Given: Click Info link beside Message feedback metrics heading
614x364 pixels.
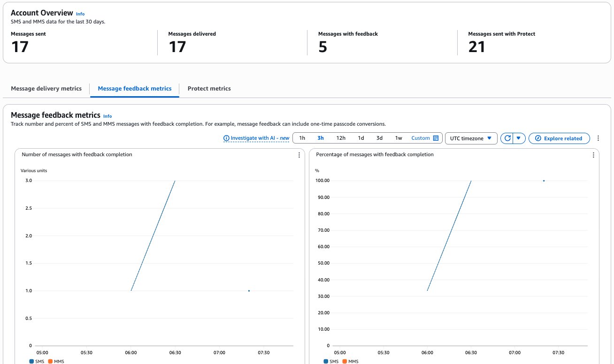Looking at the screenshot, I should click(x=107, y=116).
